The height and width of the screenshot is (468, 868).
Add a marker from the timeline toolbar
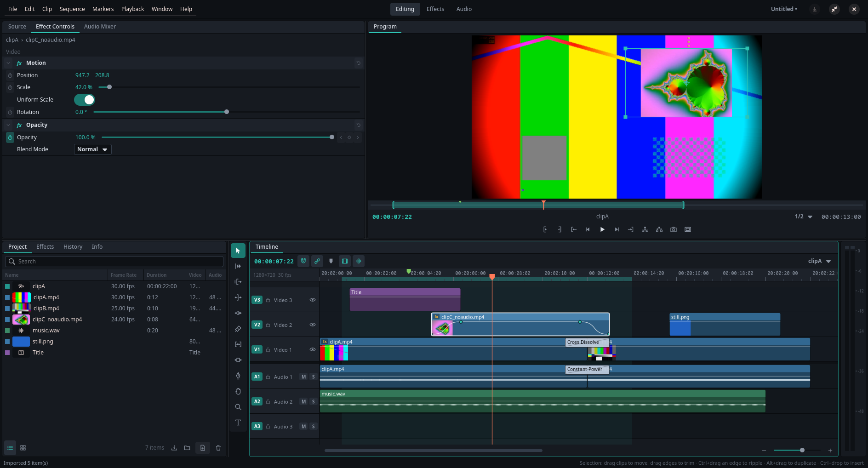pos(331,261)
